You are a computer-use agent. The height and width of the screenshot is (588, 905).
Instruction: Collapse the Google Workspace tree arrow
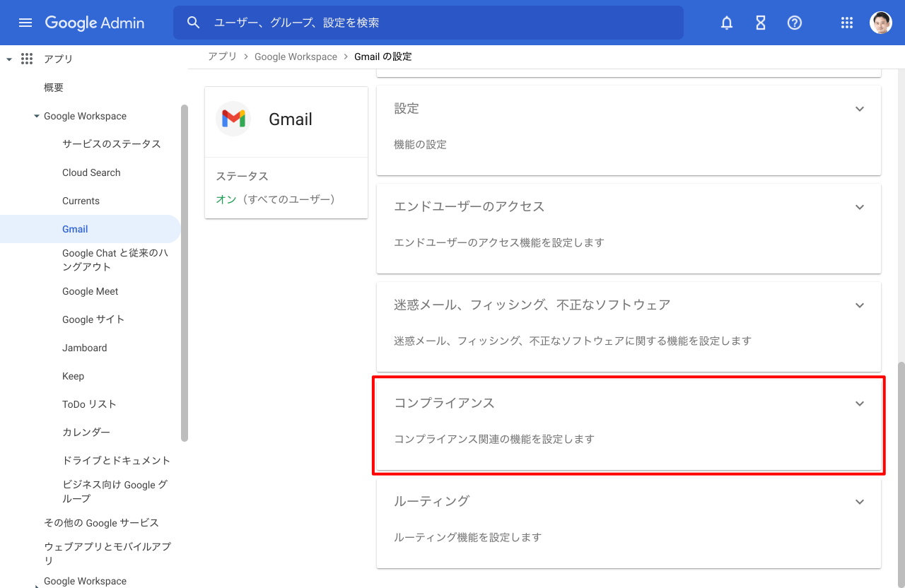pyautogui.click(x=37, y=116)
